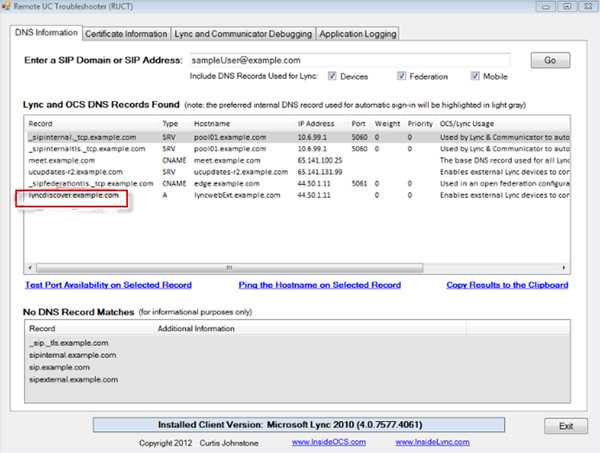Select the DNS Information tab
600x453 pixels.
pyautogui.click(x=46, y=33)
